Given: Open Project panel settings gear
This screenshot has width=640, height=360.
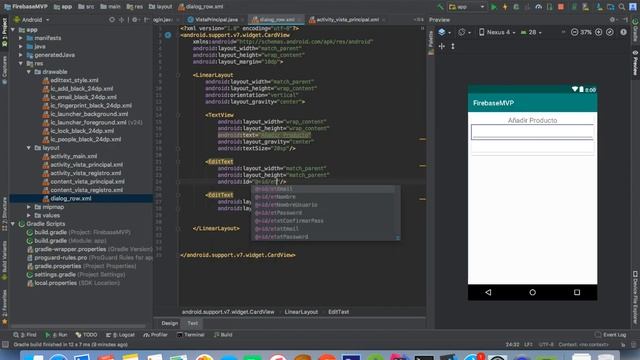Looking at the screenshot, I should tap(134, 20).
